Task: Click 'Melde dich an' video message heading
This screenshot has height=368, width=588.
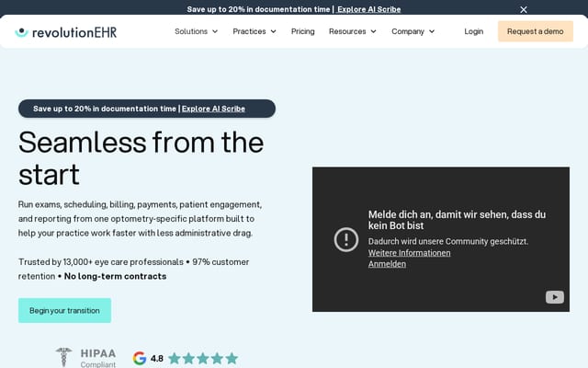Action: (457, 220)
